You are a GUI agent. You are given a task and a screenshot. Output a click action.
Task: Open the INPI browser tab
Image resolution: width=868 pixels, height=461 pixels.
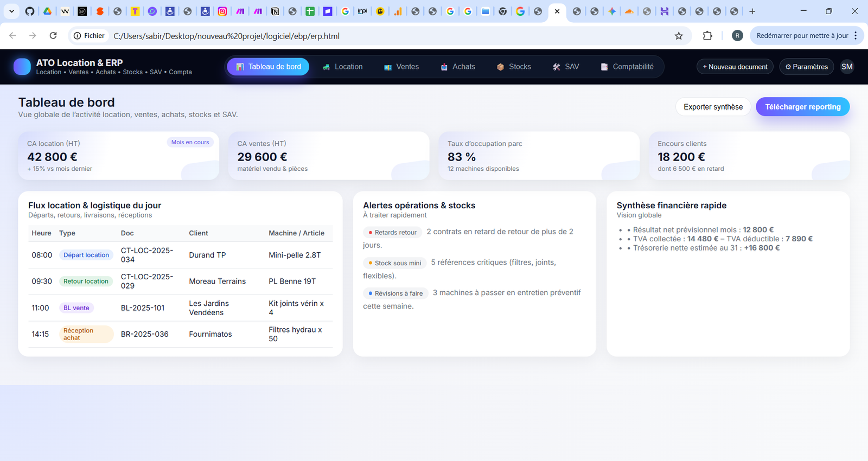pyautogui.click(x=362, y=11)
